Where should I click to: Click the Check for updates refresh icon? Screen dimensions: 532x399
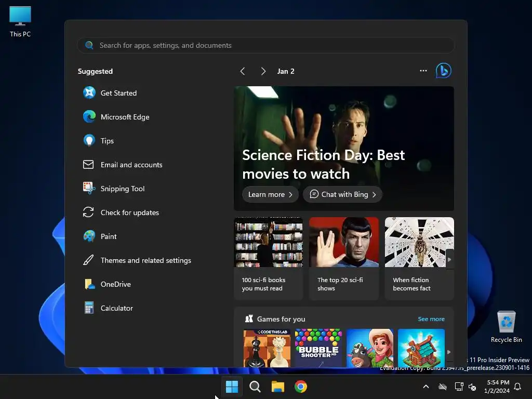88,212
